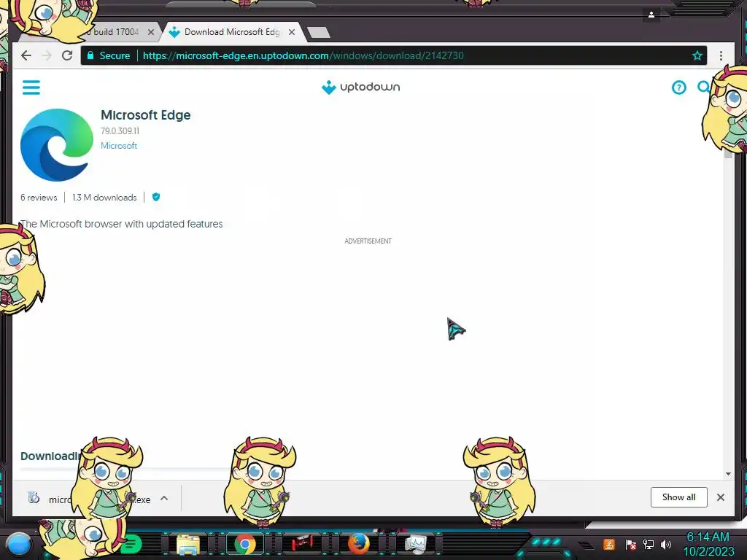
Task: Click the Microsoft Edge title heading
Action: 146,115
